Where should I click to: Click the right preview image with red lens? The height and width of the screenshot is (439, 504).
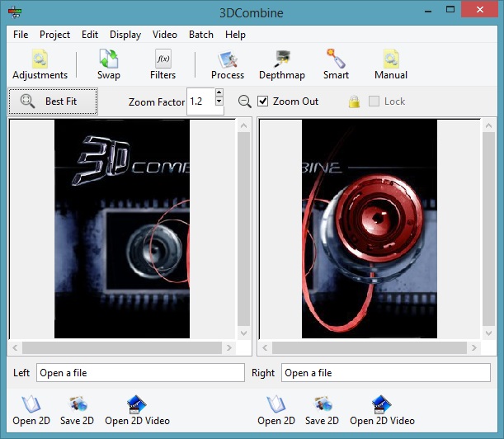tap(370, 229)
